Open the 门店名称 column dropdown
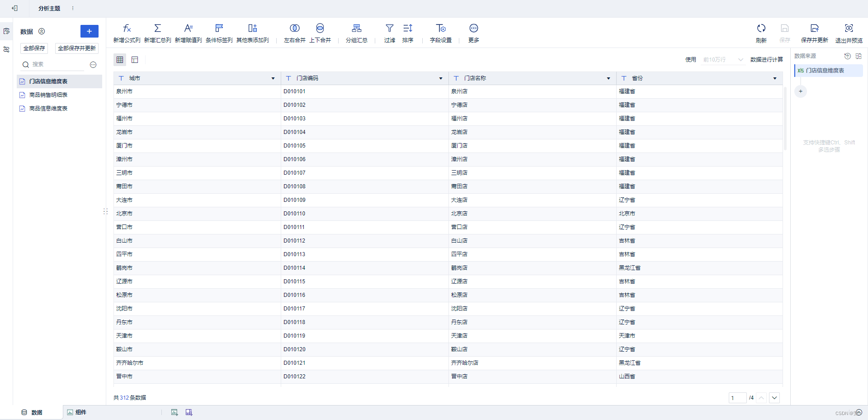The image size is (868, 420). (x=609, y=78)
